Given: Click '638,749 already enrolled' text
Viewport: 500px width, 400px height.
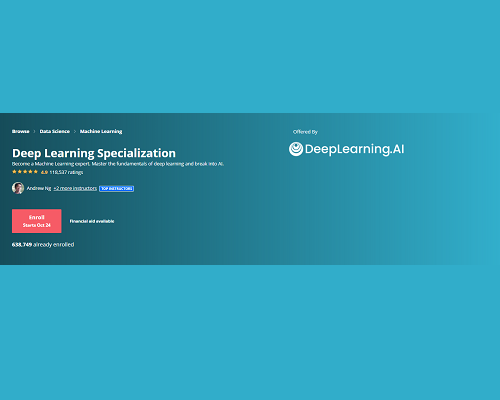Looking at the screenshot, I should (43, 245).
